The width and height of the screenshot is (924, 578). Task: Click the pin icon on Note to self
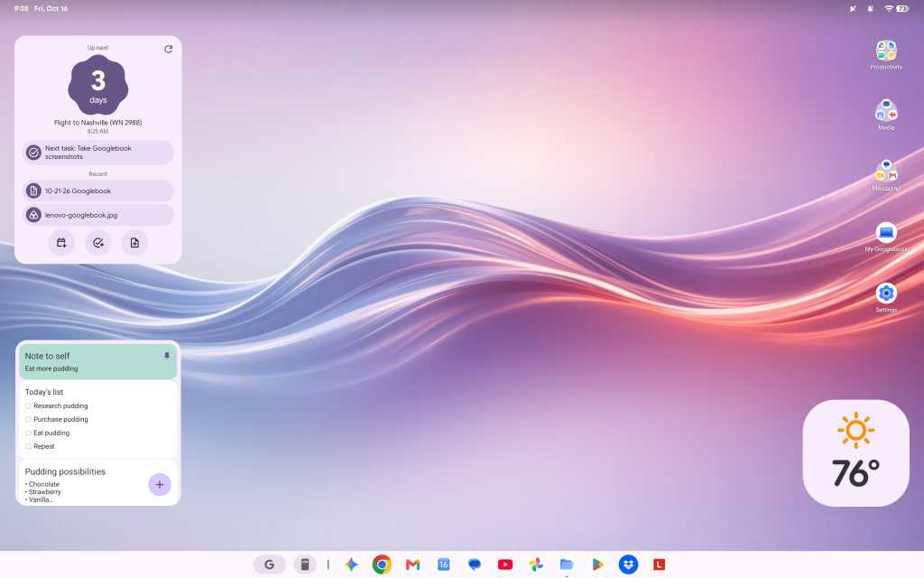[x=167, y=356]
